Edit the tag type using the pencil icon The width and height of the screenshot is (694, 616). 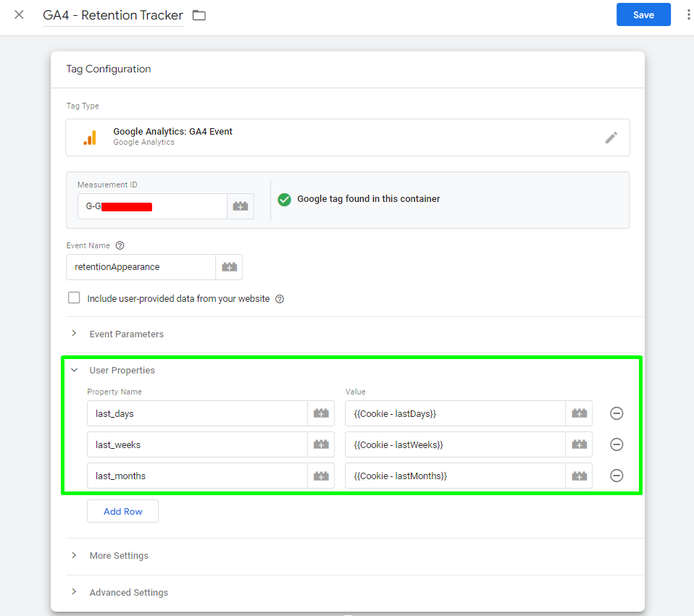click(611, 138)
